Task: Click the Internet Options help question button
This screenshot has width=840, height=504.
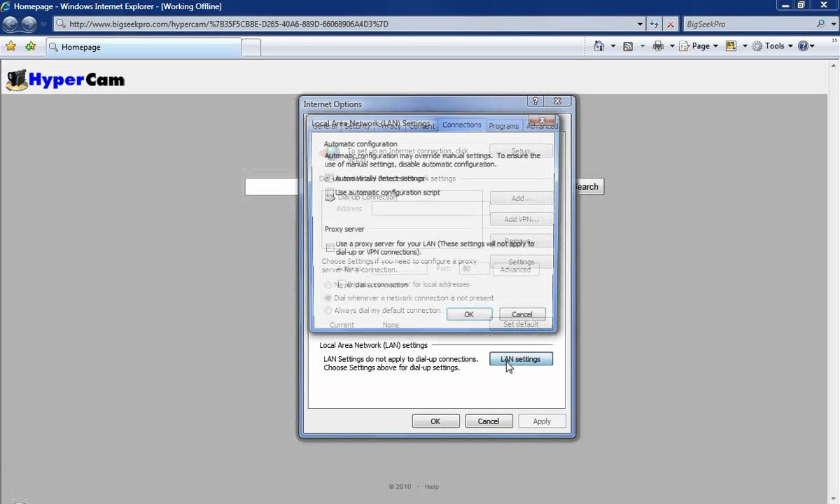Action: click(535, 101)
